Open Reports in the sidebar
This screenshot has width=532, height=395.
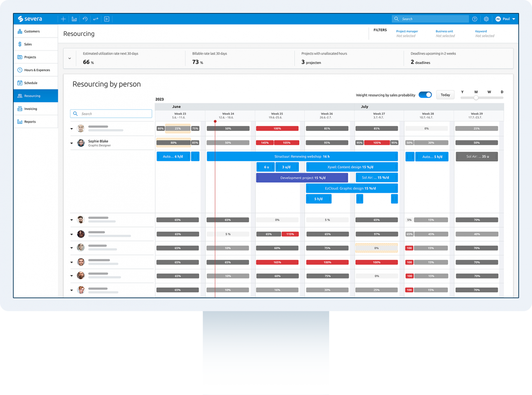(36, 122)
